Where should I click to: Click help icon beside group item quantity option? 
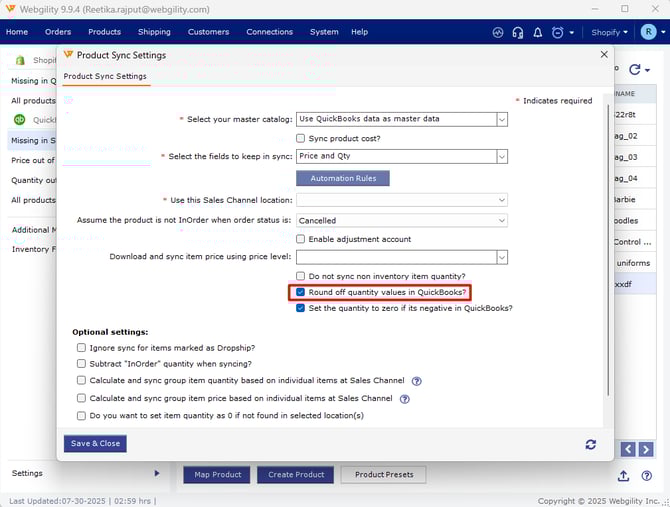[417, 381]
